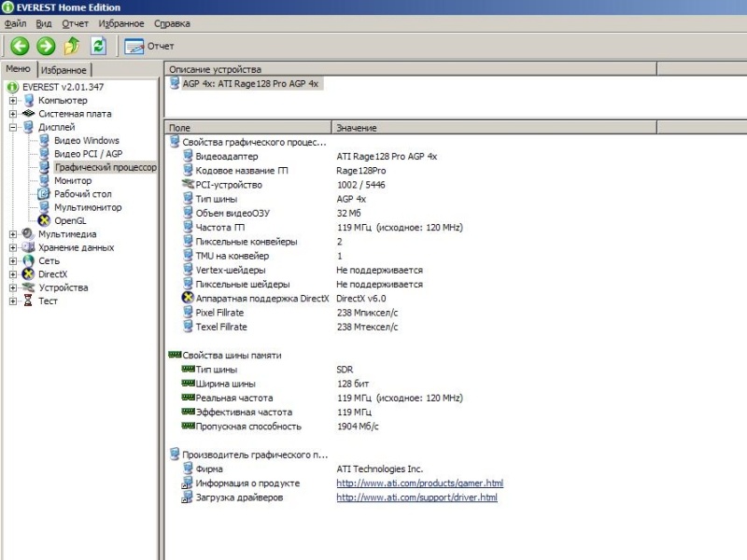Select the Texel Fillrate row
747x560 pixels.
tap(221, 328)
